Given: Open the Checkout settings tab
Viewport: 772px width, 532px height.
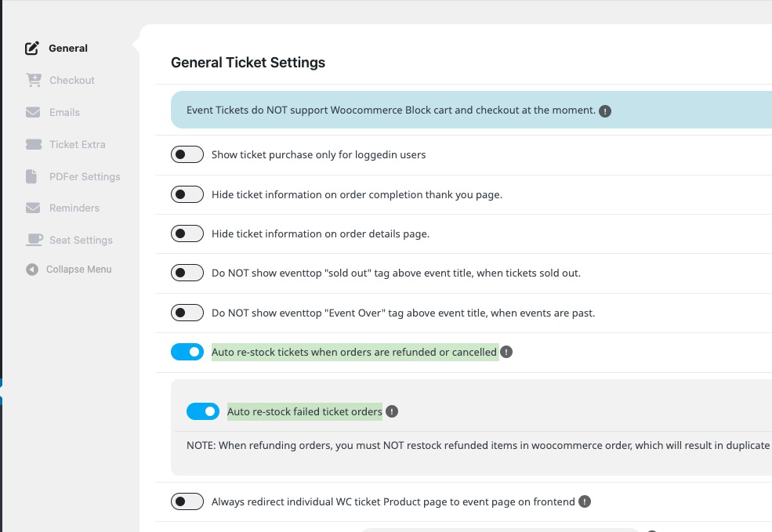Looking at the screenshot, I should (x=72, y=80).
